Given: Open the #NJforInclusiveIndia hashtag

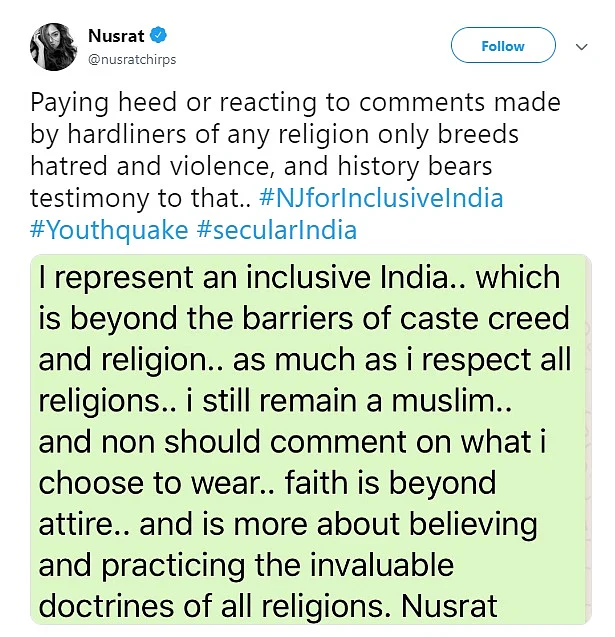Looking at the screenshot, I should pos(381,198).
